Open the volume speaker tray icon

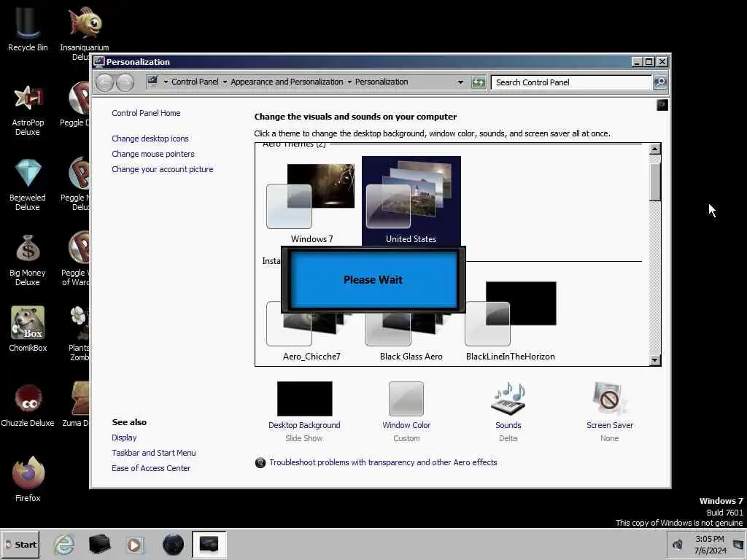(x=678, y=545)
